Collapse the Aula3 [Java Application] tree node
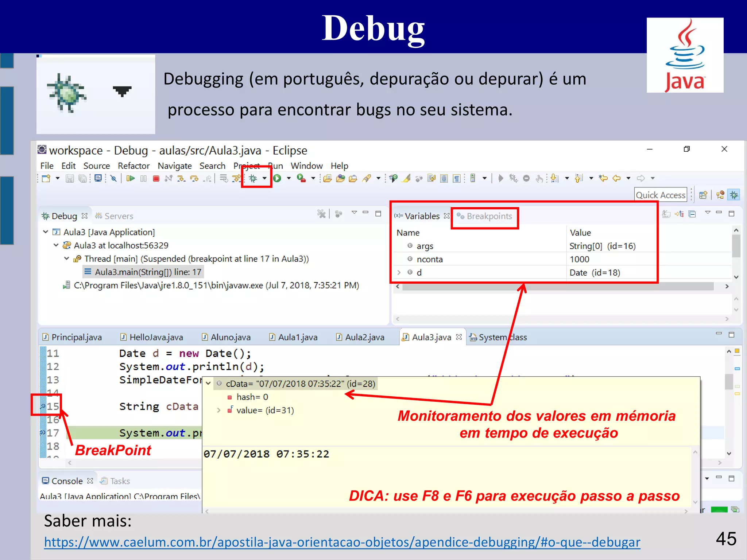The image size is (747, 560). (x=46, y=232)
